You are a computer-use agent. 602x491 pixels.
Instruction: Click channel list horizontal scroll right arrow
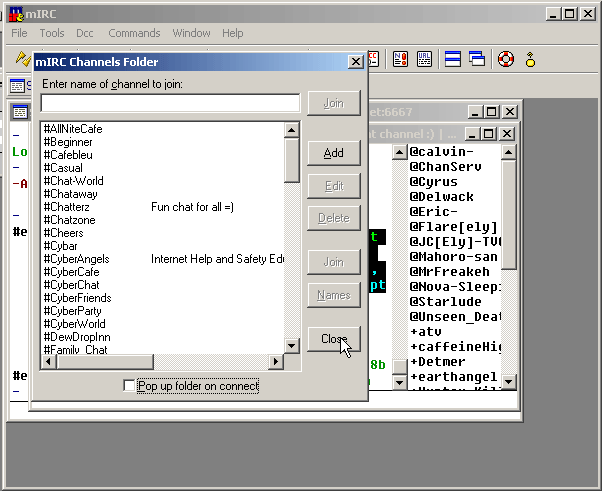pyautogui.click(x=276, y=361)
